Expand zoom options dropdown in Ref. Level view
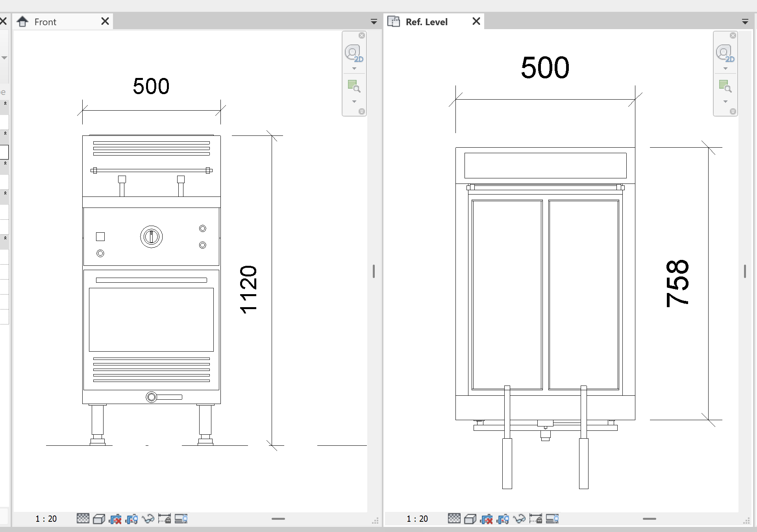This screenshot has height=532, width=757. pyautogui.click(x=725, y=102)
